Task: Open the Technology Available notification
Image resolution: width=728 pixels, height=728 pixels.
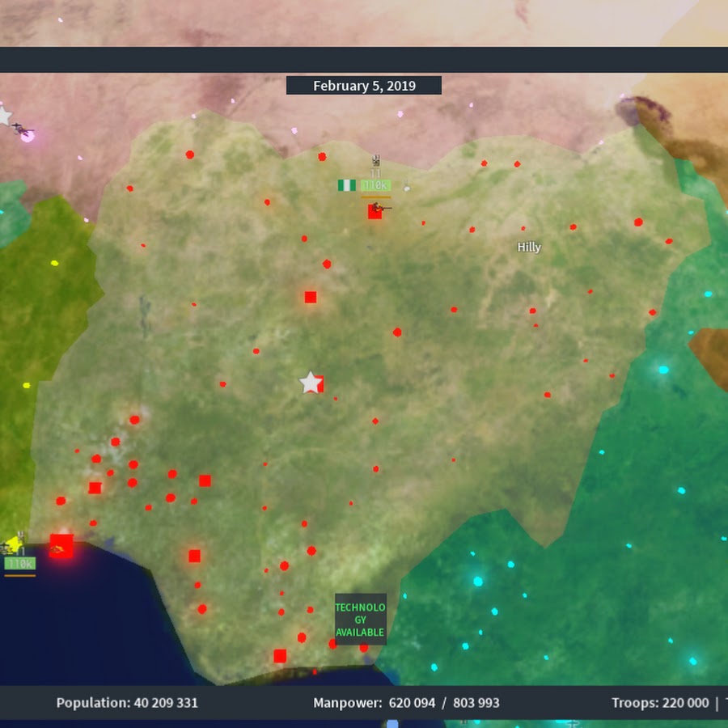Action: (361, 620)
